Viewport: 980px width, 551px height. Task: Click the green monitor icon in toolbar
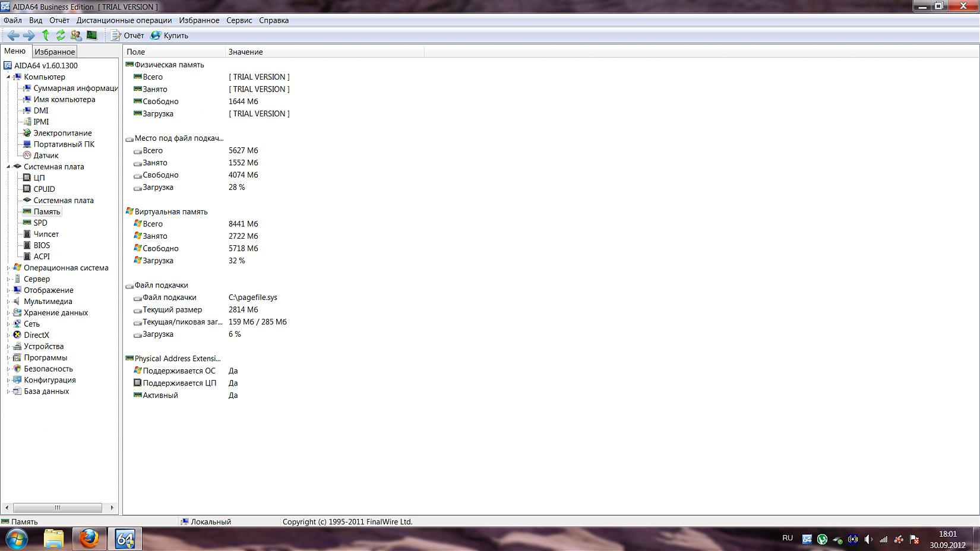pos(91,36)
